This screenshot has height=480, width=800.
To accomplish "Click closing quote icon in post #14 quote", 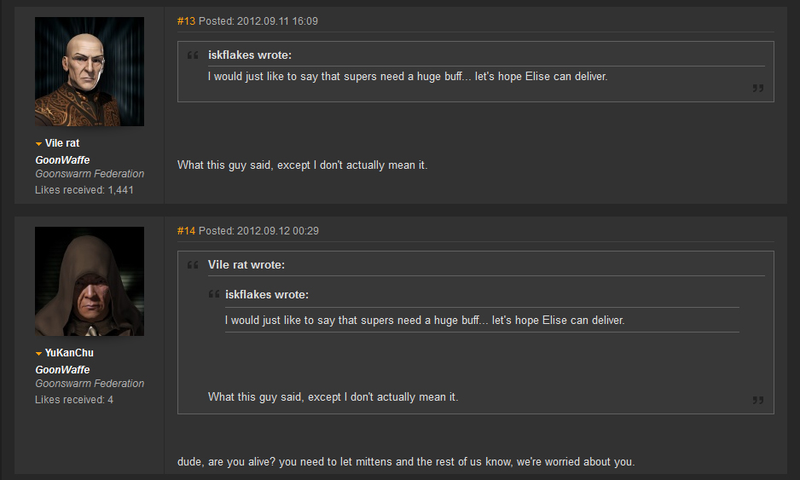I will (x=758, y=400).
